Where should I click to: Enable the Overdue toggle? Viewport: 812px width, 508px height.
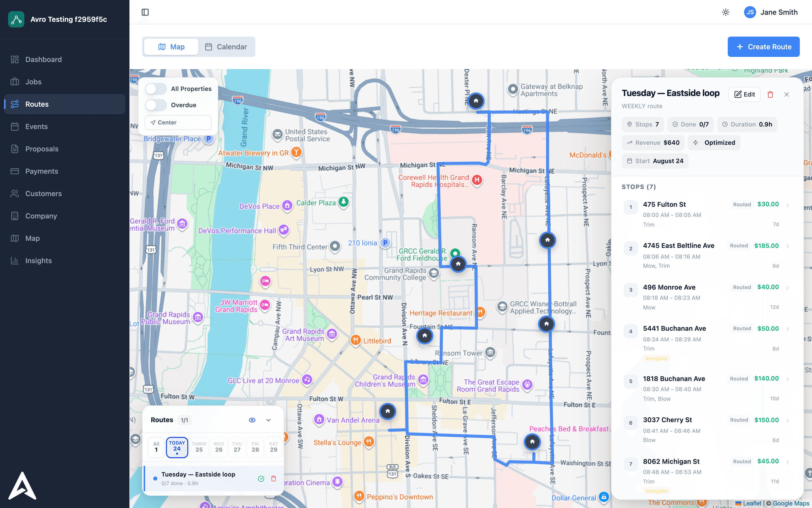click(156, 105)
